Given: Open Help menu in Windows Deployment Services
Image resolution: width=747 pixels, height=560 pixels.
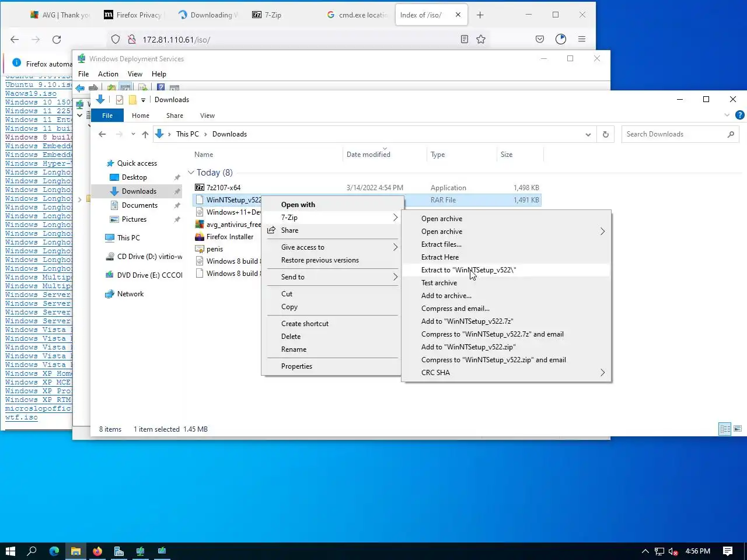Looking at the screenshot, I should 159,74.
